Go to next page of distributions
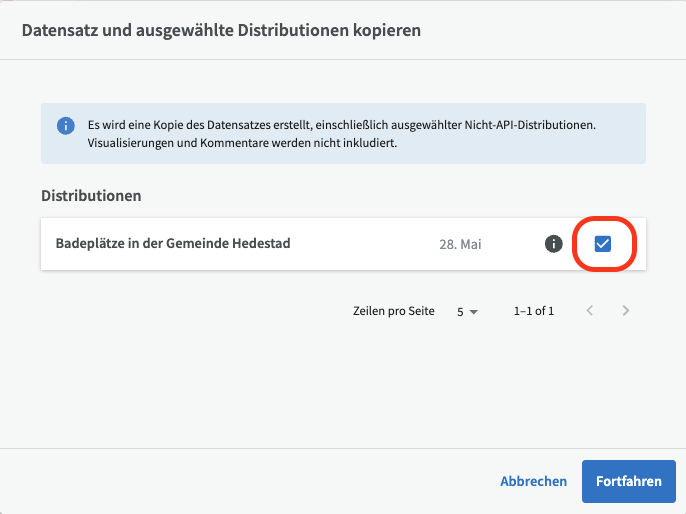 point(626,311)
